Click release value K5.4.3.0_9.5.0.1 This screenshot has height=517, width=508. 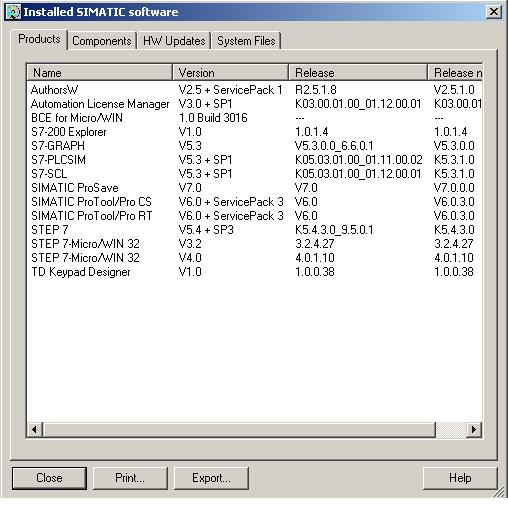[334, 230]
